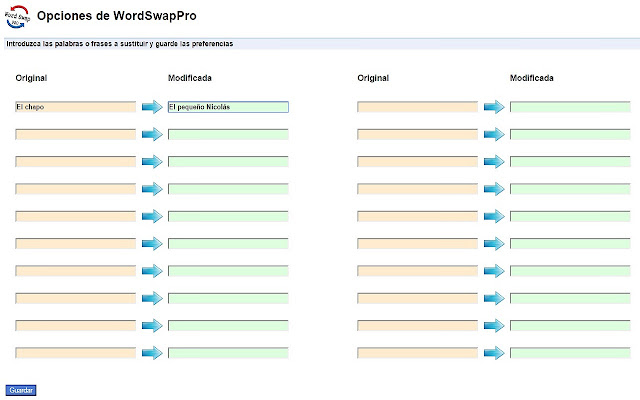Image resolution: width=640 pixels, height=400 pixels.
Task: Click the instruction text Introduzca las palabras o frases
Action: 120,44
